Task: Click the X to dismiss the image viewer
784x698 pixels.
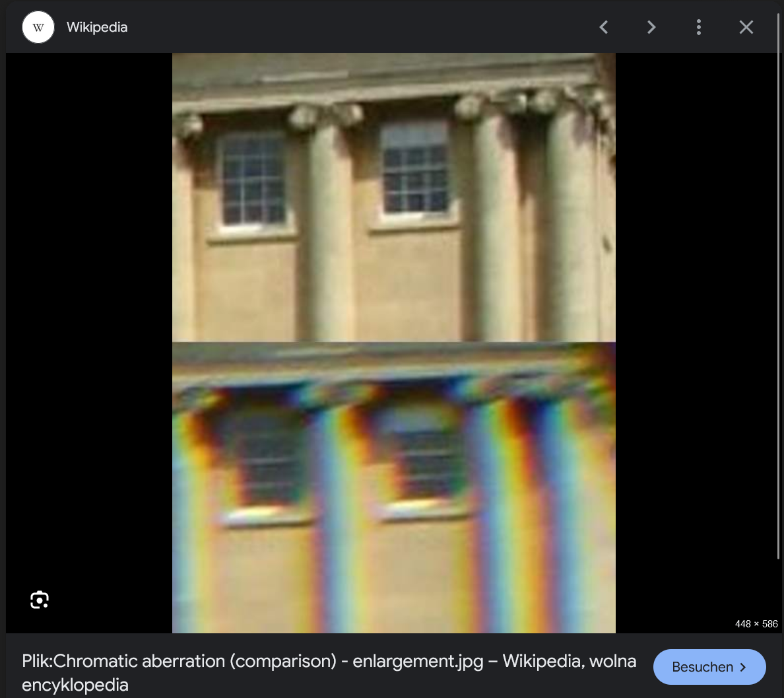Action: [x=746, y=27]
